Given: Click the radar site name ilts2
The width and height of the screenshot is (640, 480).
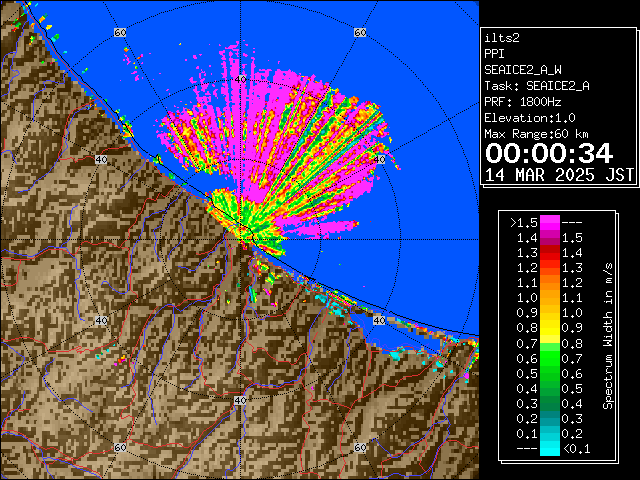Looking at the screenshot, I should pyautogui.click(x=502, y=38).
